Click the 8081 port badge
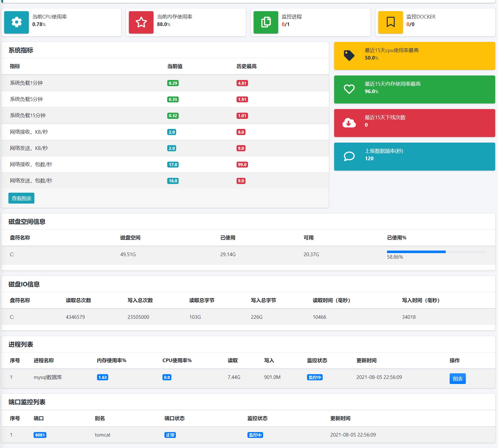Image resolution: width=498 pixels, height=448 pixels. tap(40, 435)
